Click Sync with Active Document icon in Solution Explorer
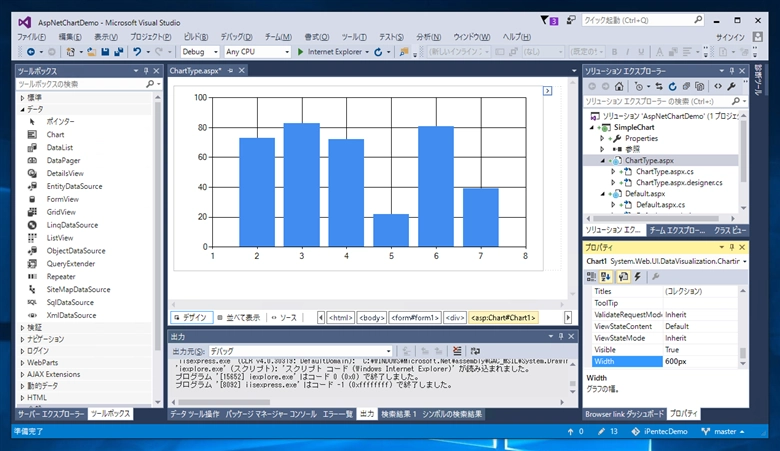 pyautogui.click(x=659, y=87)
